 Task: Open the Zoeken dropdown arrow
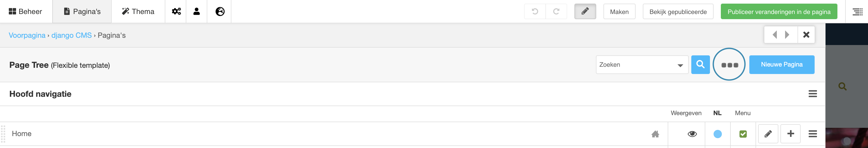click(x=680, y=65)
